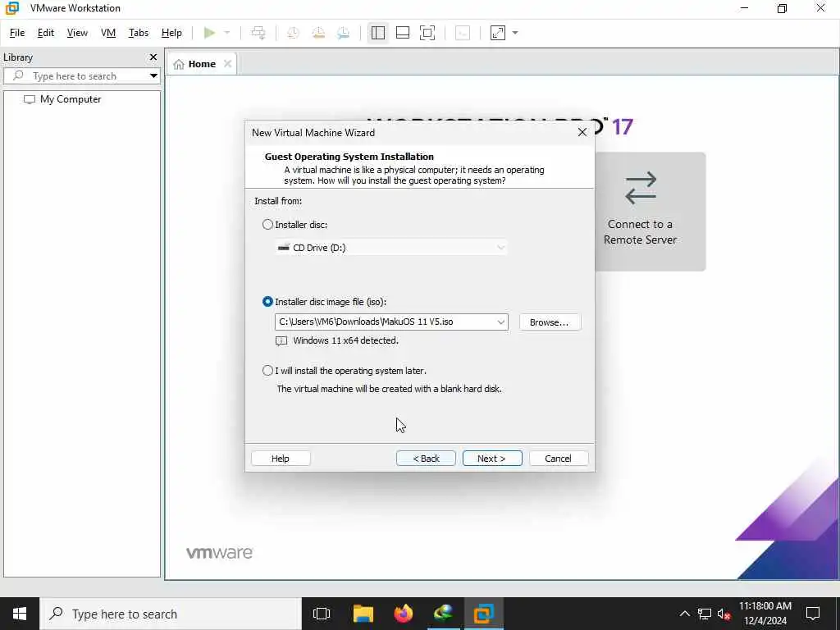Click the taskbar search box
Screen dimensions: 840x630
[x=171, y=614]
